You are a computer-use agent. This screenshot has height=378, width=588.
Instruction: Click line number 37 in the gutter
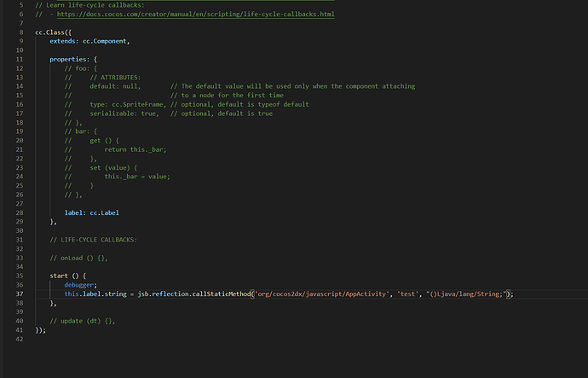point(18,294)
